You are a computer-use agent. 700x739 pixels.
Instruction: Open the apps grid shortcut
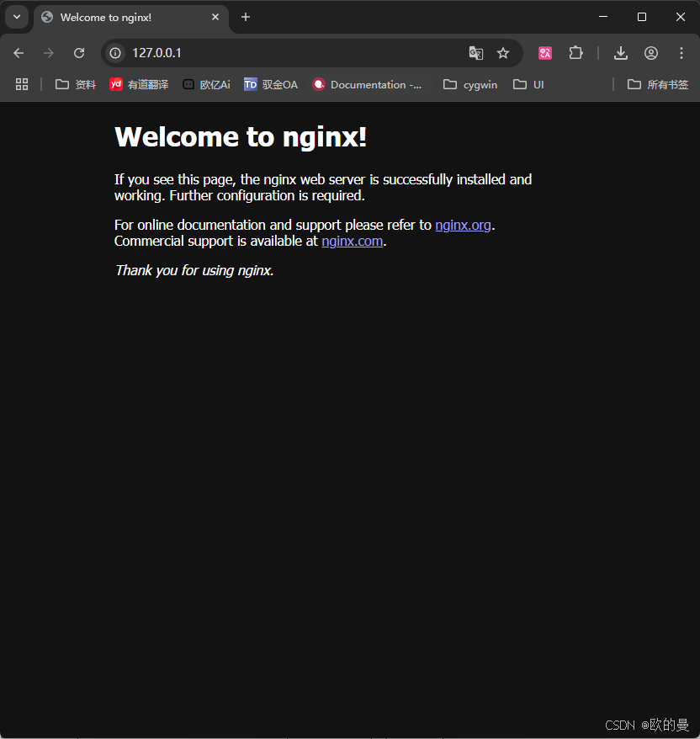22,84
